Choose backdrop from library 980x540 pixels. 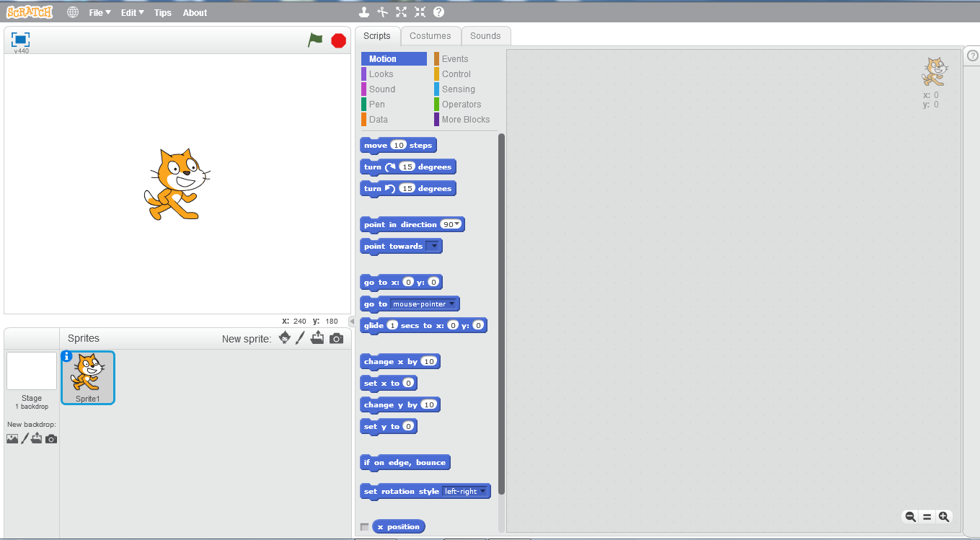(x=12, y=438)
